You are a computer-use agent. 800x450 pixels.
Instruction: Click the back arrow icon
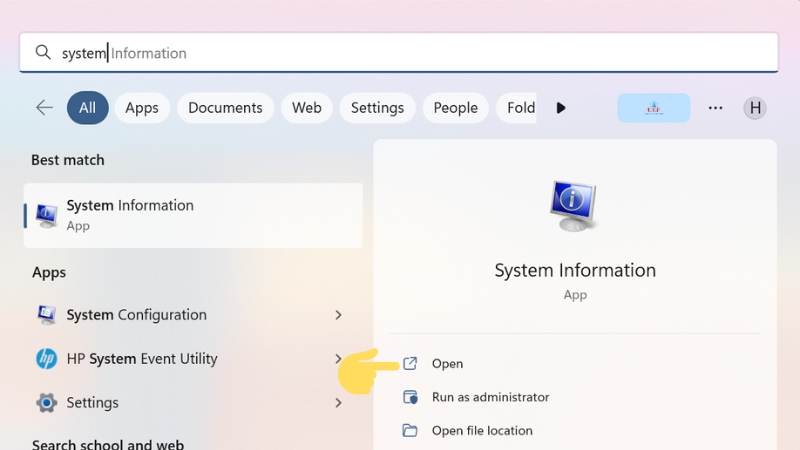(44, 108)
